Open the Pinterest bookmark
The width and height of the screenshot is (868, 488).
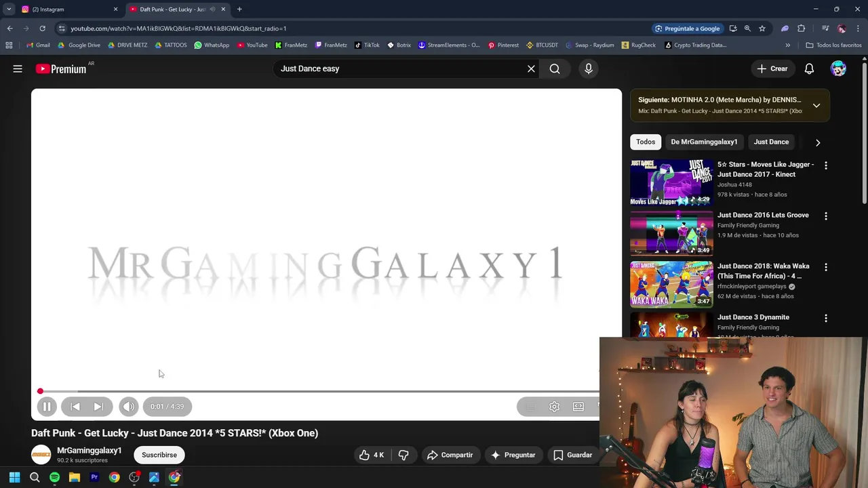coord(503,45)
